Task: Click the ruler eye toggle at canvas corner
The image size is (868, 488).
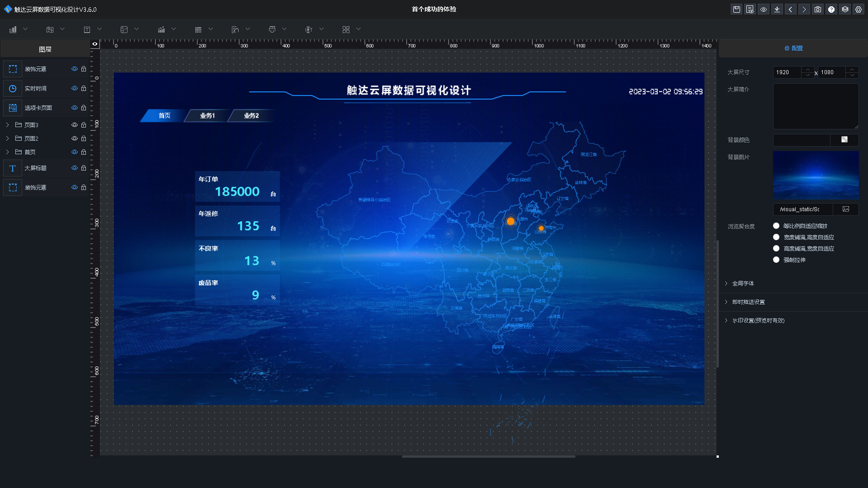Action: click(95, 44)
